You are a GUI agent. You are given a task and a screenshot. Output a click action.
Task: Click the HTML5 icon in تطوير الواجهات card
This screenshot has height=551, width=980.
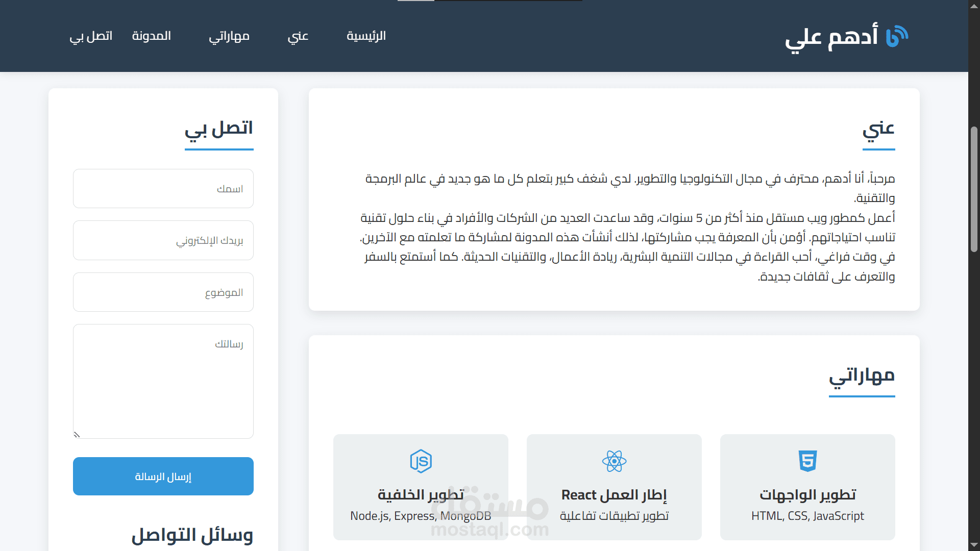[807, 461]
